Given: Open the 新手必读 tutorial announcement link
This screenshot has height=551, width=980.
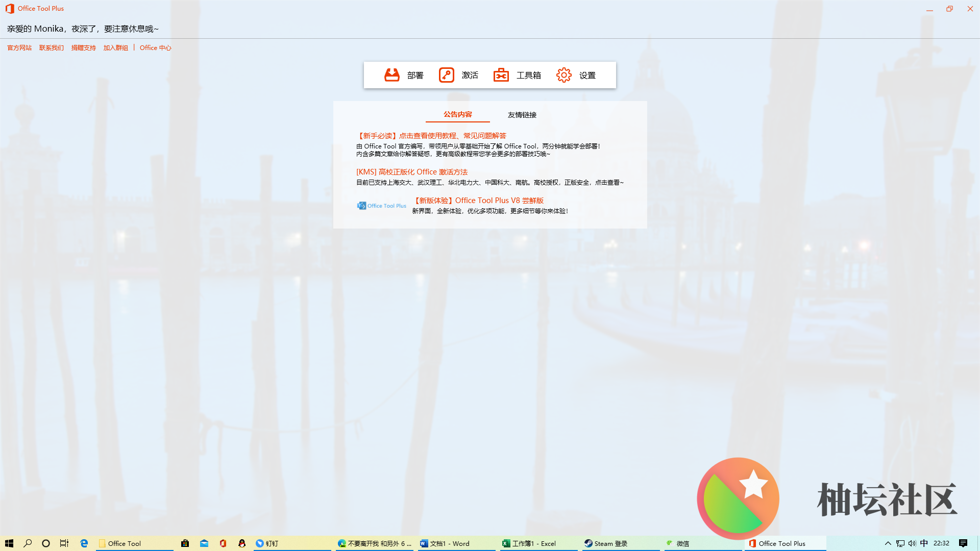Looking at the screenshot, I should click(x=431, y=136).
